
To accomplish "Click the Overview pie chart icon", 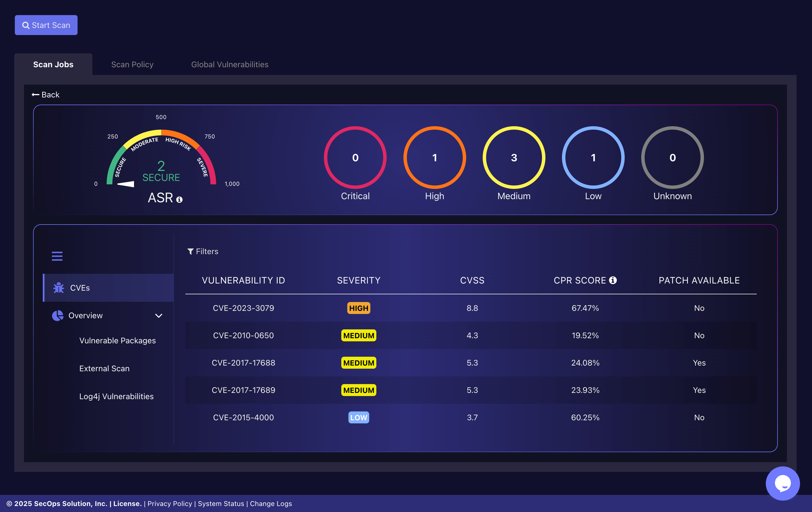I will [x=58, y=315].
